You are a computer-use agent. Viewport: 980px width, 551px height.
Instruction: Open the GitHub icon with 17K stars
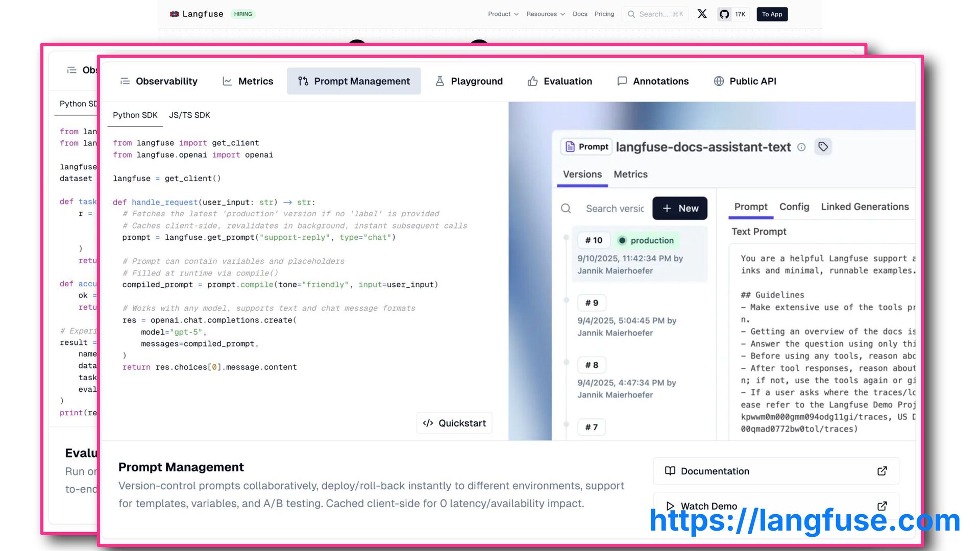tap(724, 14)
